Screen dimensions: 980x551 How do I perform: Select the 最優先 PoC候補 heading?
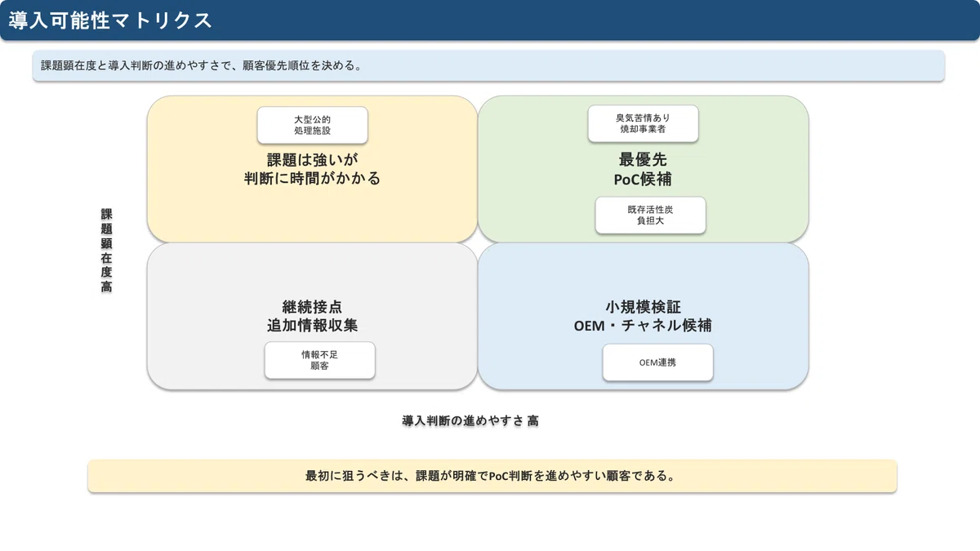point(643,170)
